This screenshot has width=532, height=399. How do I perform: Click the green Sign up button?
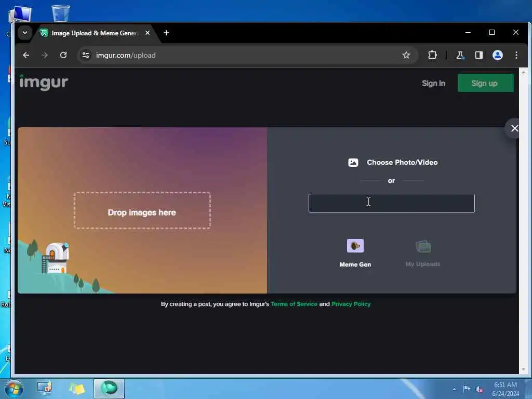pos(486,83)
